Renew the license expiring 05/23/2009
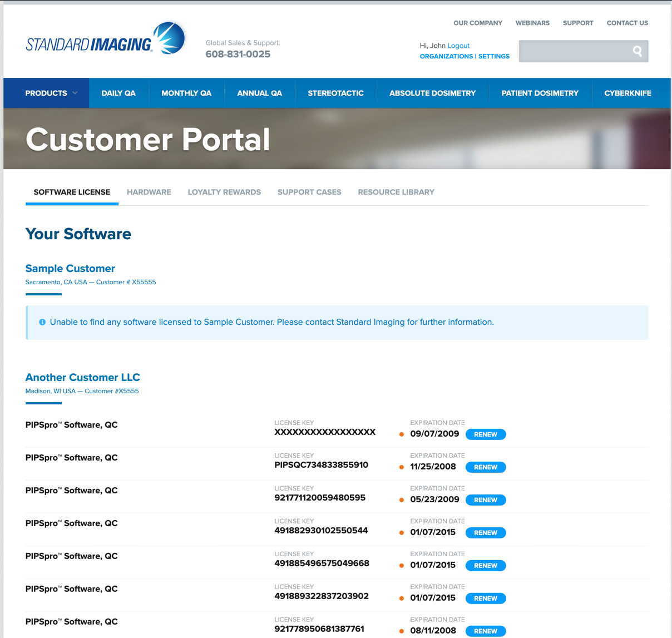This screenshot has width=672, height=638. 486,500
